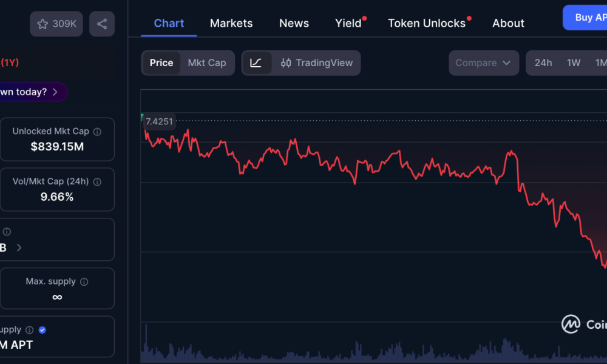607x364 pixels.
Task: Toggle chart to Mkt Cap view
Action: (x=207, y=62)
